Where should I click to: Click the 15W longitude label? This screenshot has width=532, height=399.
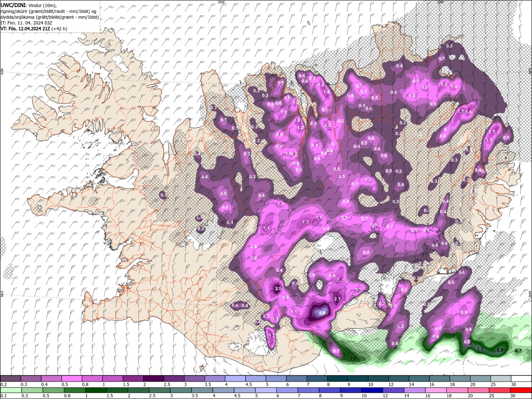[440, 2]
